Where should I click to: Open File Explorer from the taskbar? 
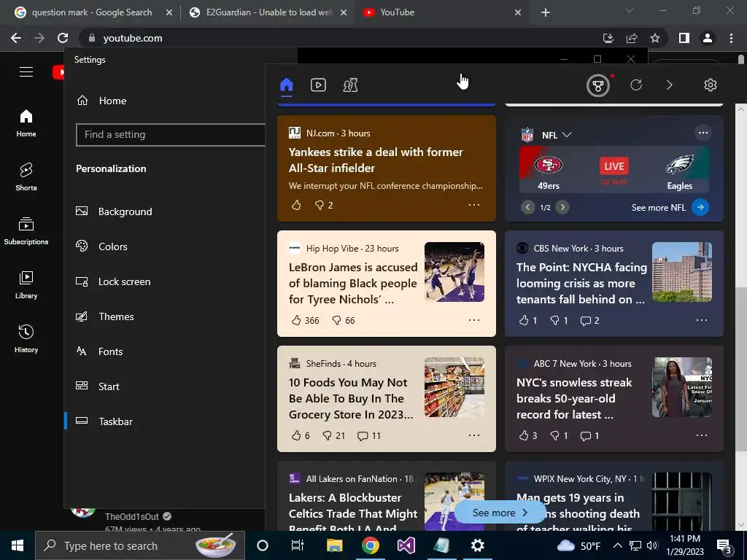point(334,545)
